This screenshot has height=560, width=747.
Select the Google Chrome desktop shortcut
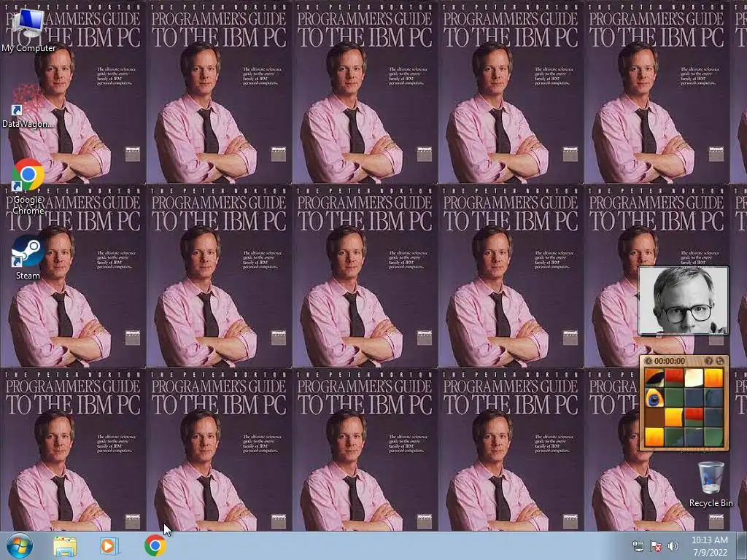[28, 187]
